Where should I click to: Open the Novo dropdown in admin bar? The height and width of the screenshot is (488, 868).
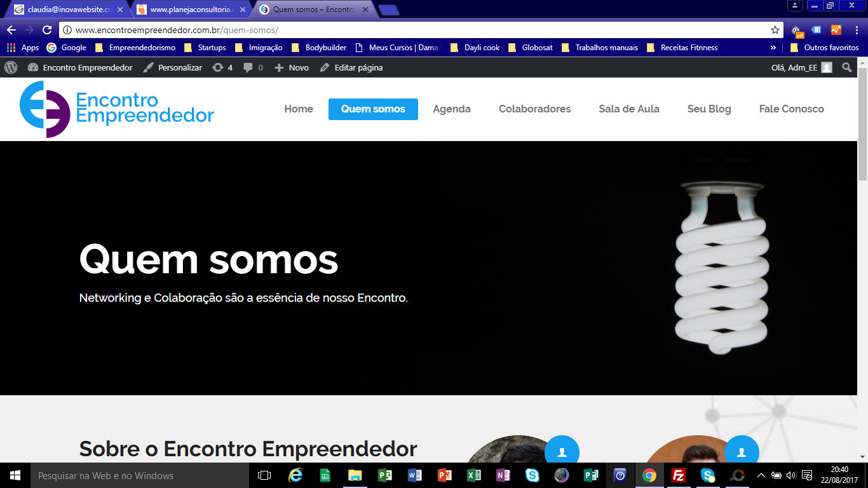(x=292, y=67)
